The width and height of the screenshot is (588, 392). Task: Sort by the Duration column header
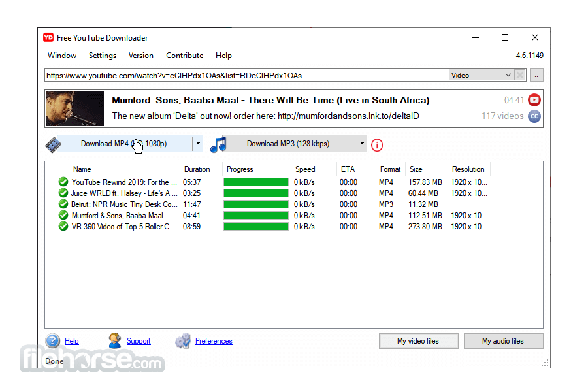[201, 169]
